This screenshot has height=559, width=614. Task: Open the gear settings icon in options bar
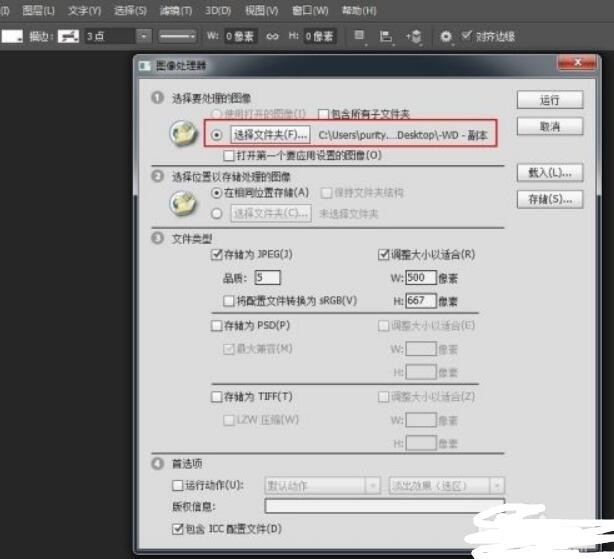pos(446,36)
